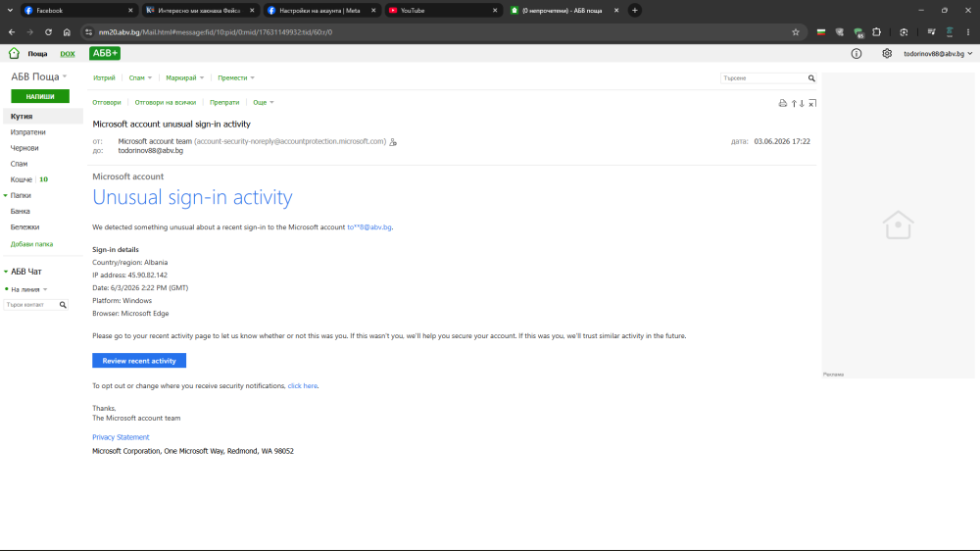
Task: Bookmark page with star icon
Action: coord(796,32)
